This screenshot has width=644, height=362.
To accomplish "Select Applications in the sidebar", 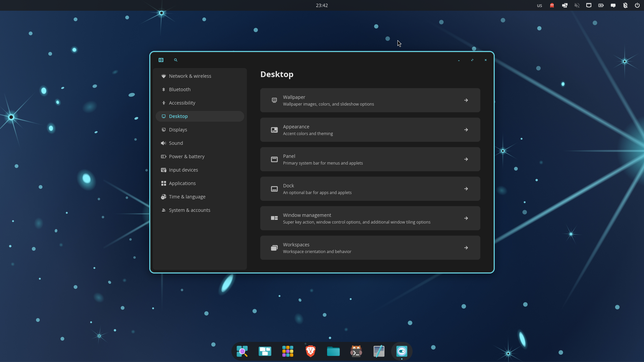I will point(200,183).
